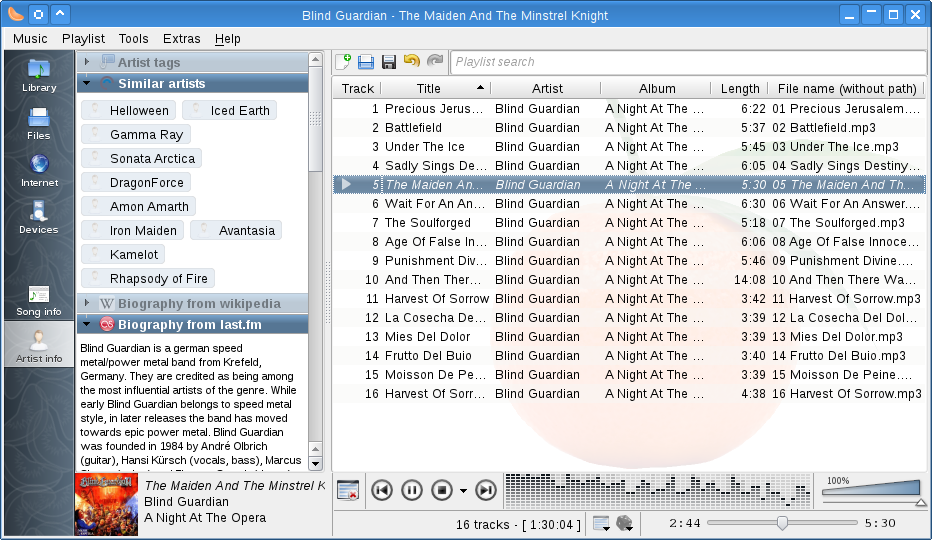The image size is (932, 540).
Task: Select track 7 The Soulforged
Action: 629,223
